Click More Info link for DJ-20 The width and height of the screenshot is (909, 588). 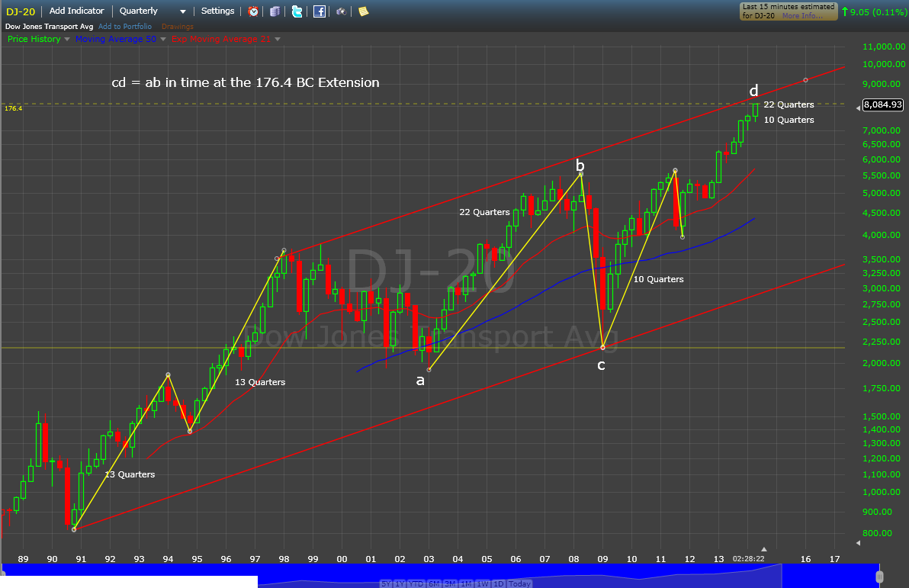point(802,16)
